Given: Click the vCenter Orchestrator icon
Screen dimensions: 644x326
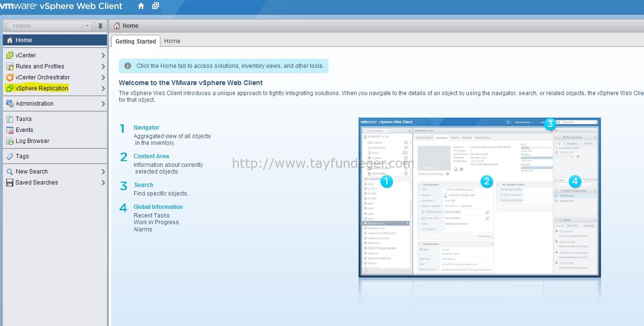Looking at the screenshot, I should pos(10,77).
